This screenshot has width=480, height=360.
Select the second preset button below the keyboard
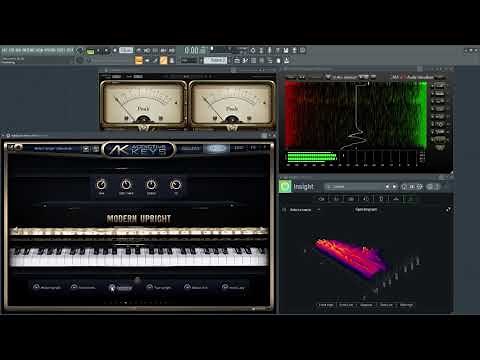tap(84, 287)
